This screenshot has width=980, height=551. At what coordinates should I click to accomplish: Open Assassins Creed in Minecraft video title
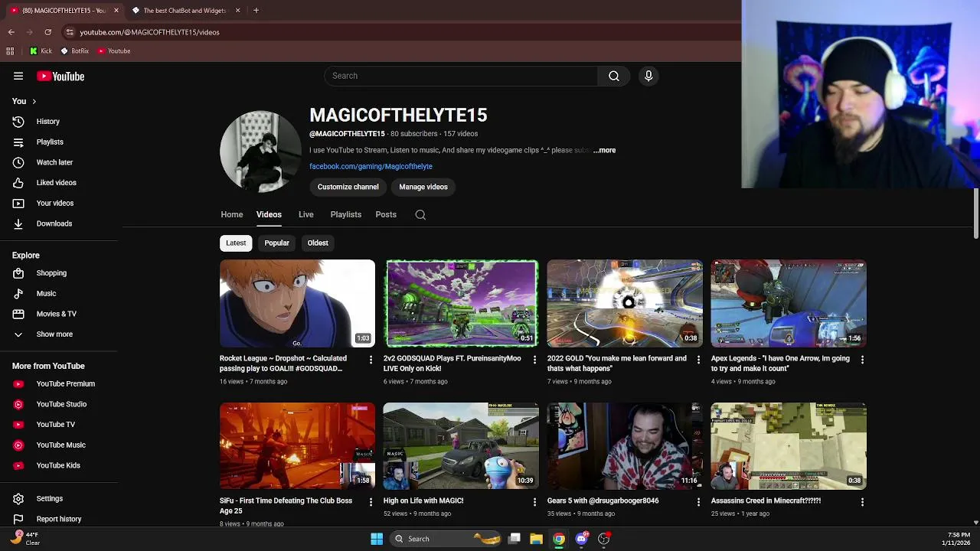(766, 500)
